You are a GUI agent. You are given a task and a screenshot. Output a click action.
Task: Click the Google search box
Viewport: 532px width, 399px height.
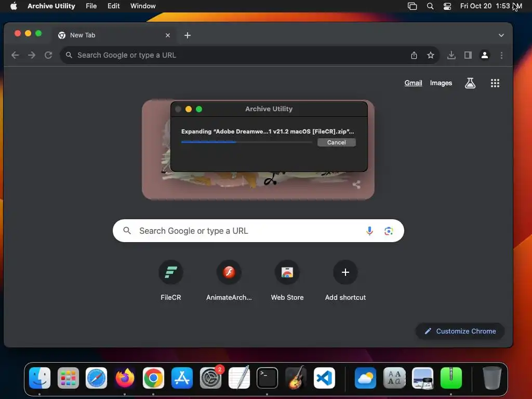coord(258,231)
